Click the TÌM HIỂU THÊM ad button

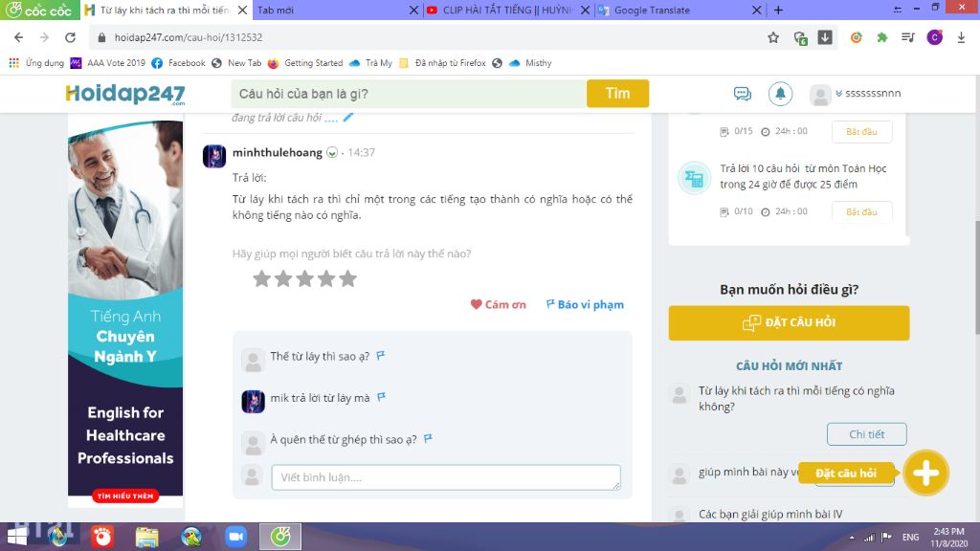tap(125, 496)
